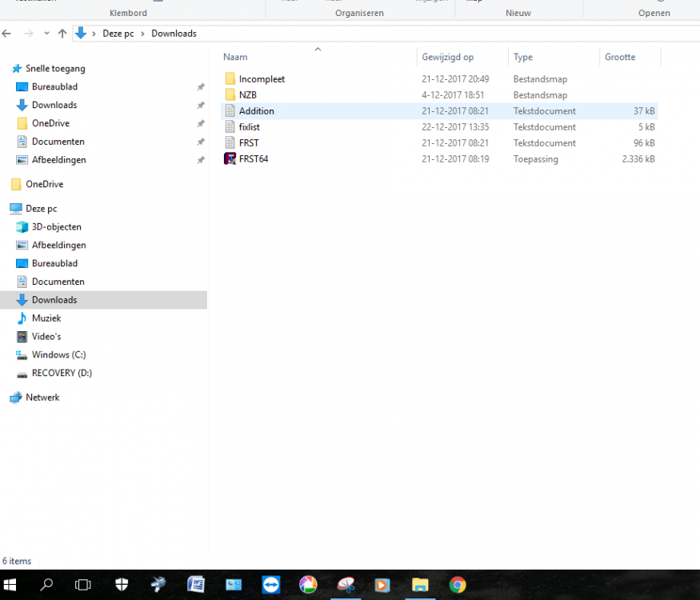Viewport: 700px width, 600px height.
Task: Select Netwerk in navigation pane
Action: click(x=42, y=398)
